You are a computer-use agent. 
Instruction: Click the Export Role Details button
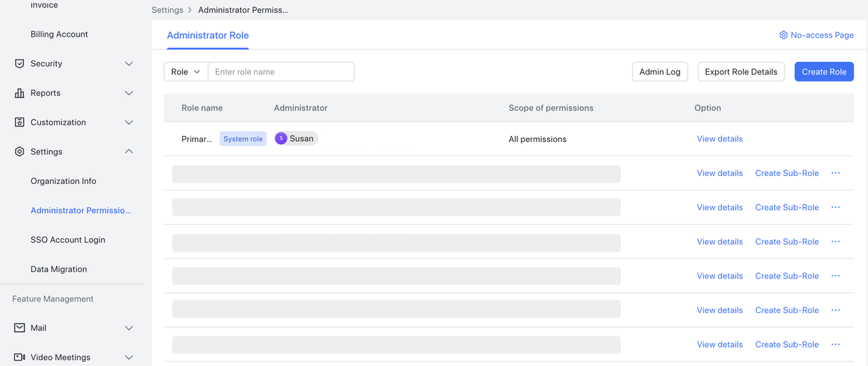(741, 72)
